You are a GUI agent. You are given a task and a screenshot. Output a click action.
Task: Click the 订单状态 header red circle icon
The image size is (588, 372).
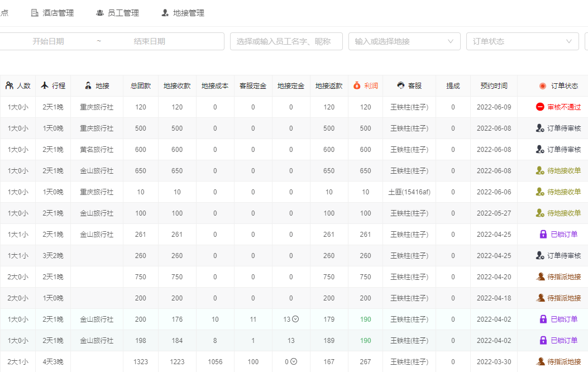click(542, 86)
